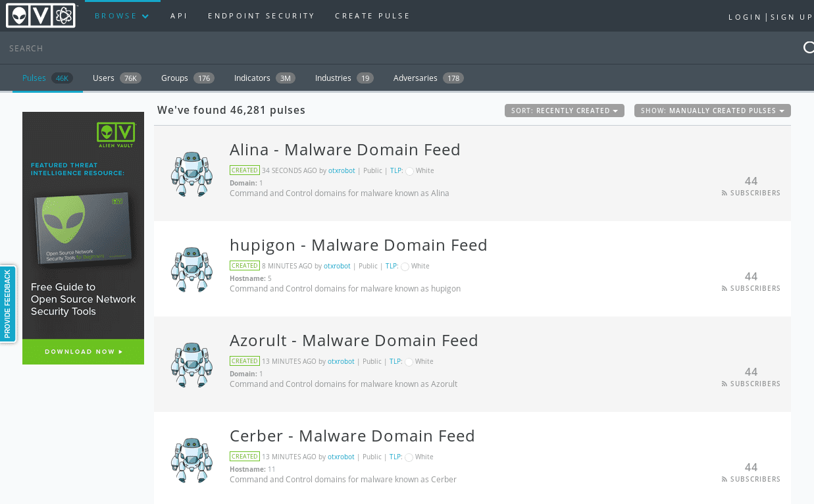The width and height of the screenshot is (814, 504).
Task: Open Alina - Malware Domain Feed title
Action: [345, 150]
